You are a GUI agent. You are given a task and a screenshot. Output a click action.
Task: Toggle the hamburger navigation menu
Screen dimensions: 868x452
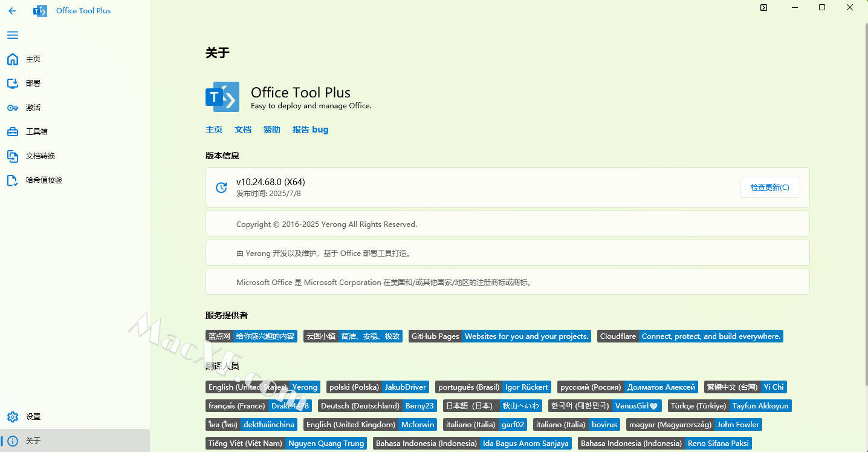13,35
